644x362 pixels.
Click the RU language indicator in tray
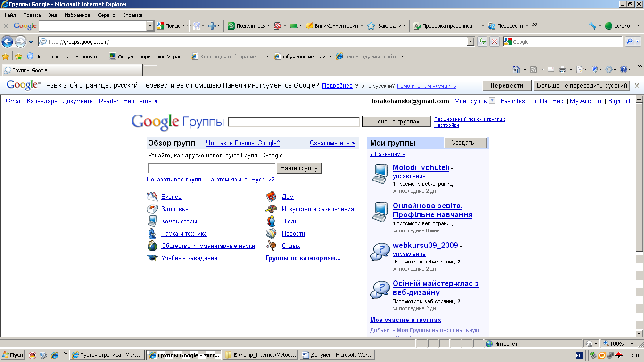(579, 355)
